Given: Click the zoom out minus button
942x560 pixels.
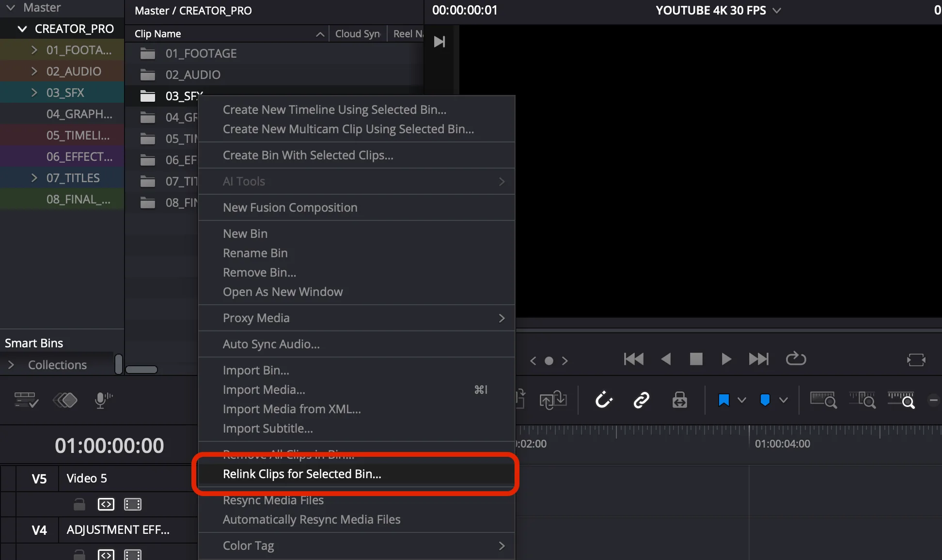Looking at the screenshot, I should [x=933, y=400].
